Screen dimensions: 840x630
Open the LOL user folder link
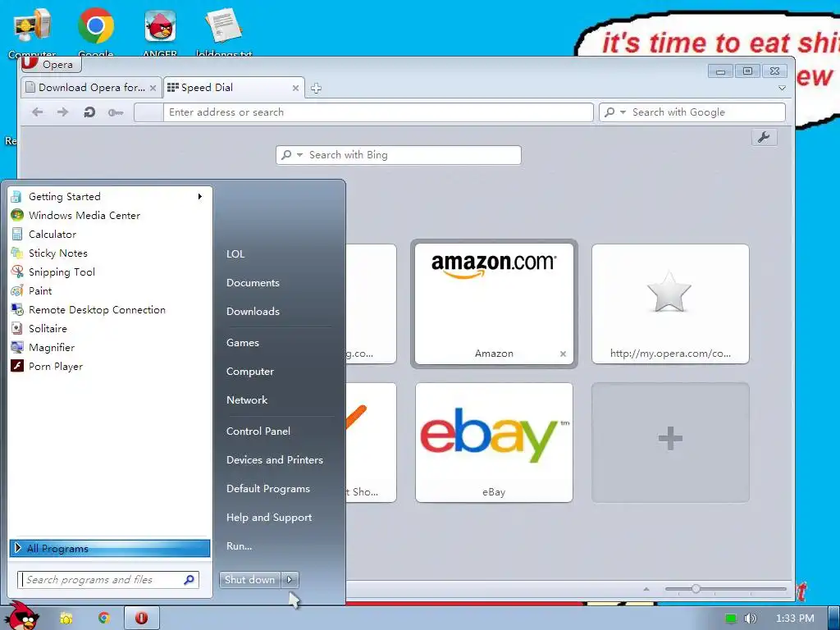pyautogui.click(x=235, y=254)
